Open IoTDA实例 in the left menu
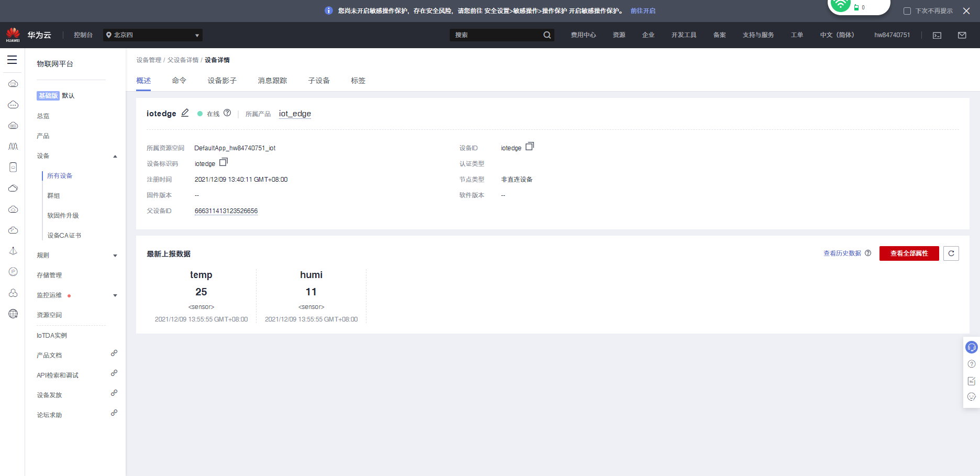This screenshot has width=980, height=476. pos(52,336)
